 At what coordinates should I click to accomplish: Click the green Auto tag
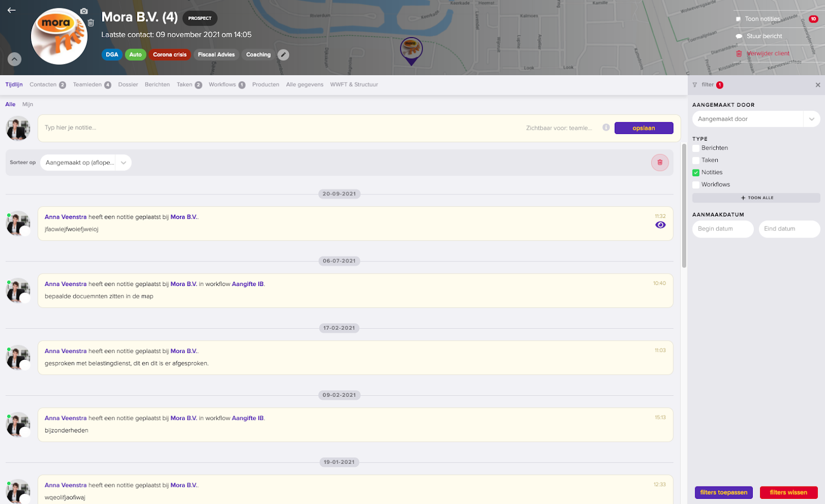[136, 55]
